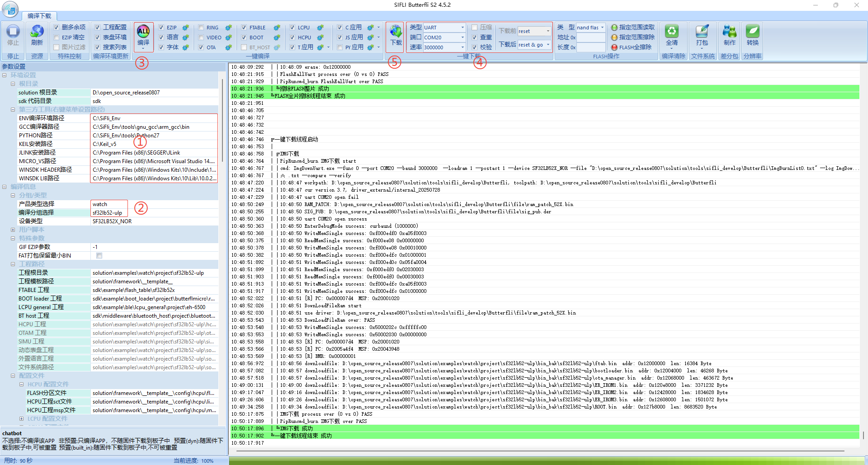868x465 pixels.
Task: Click the 转换 resolution convert icon
Action: point(753,32)
